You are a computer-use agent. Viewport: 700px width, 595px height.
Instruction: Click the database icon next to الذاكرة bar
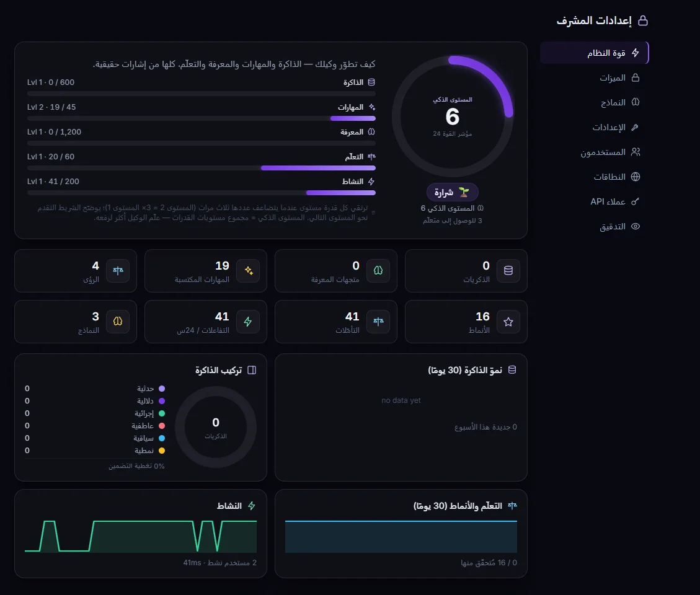tap(371, 82)
